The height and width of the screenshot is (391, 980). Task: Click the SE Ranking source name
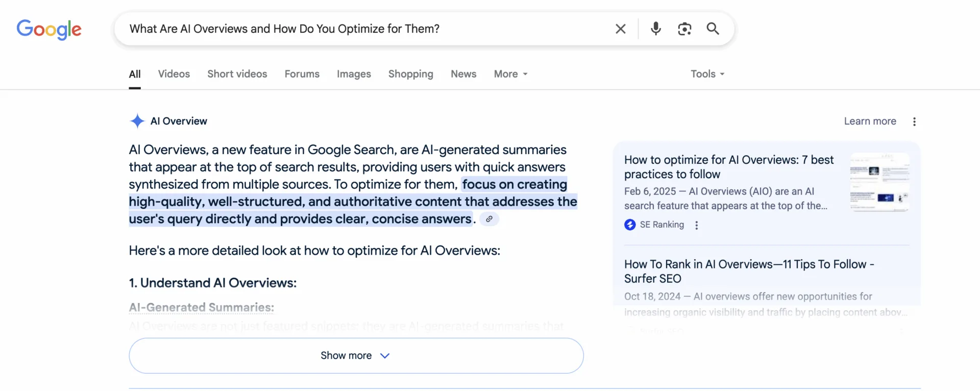[662, 225]
